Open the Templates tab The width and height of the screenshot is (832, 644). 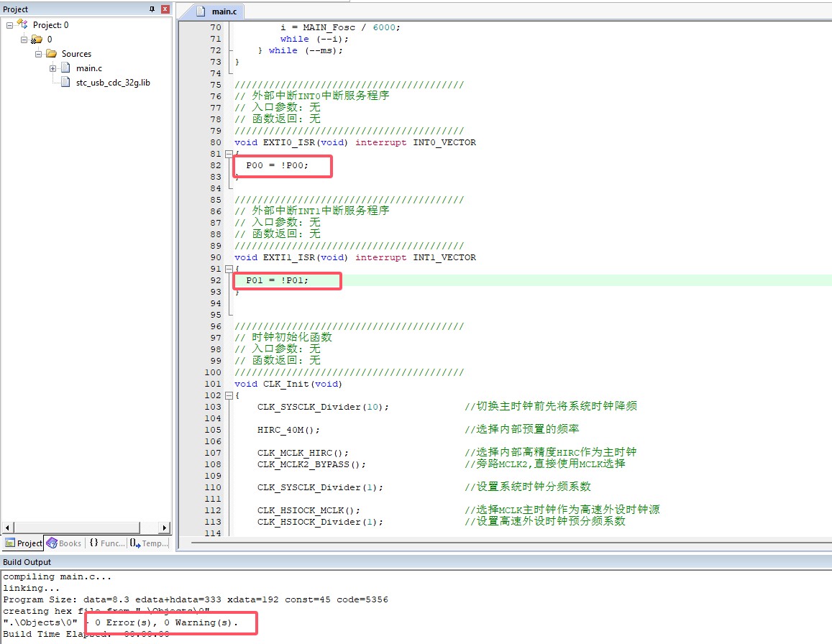pos(149,543)
